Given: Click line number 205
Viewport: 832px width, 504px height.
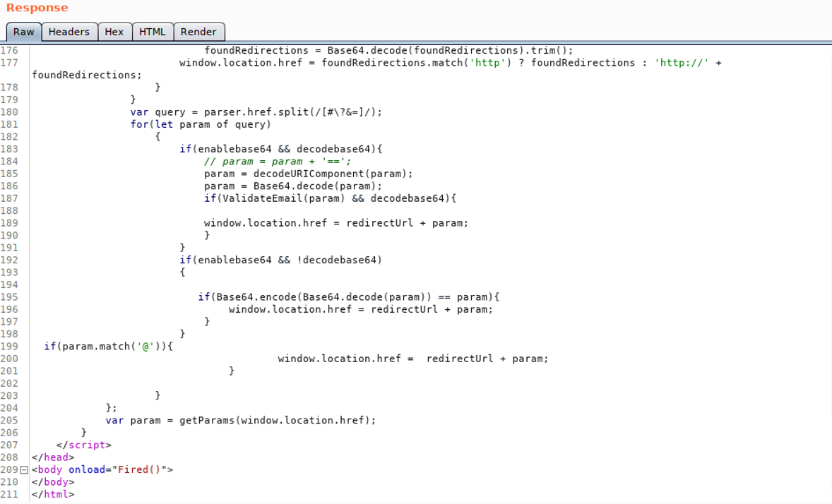Looking at the screenshot, I should (9, 420).
